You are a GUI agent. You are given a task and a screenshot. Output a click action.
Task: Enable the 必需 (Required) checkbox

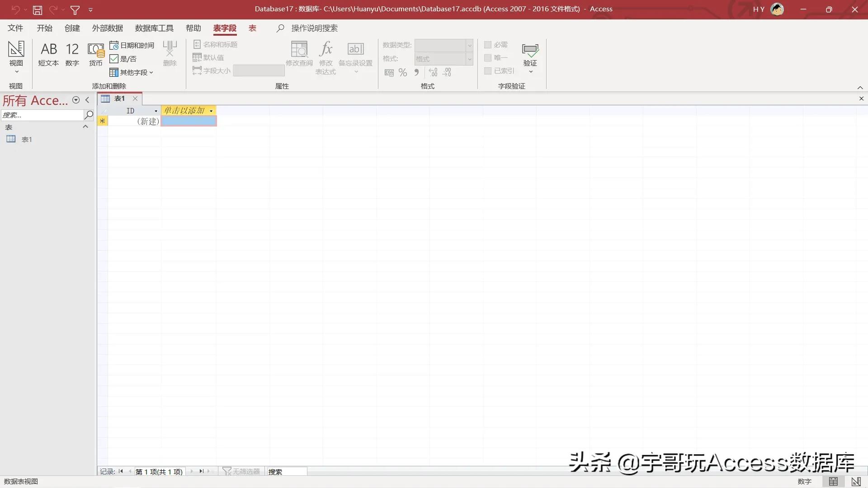click(x=488, y=45)
